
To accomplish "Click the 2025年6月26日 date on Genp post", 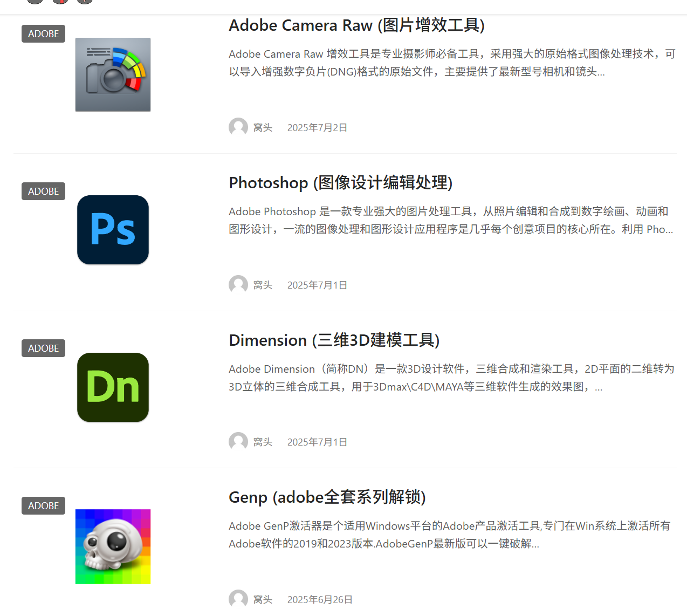I will pos(320,600).
